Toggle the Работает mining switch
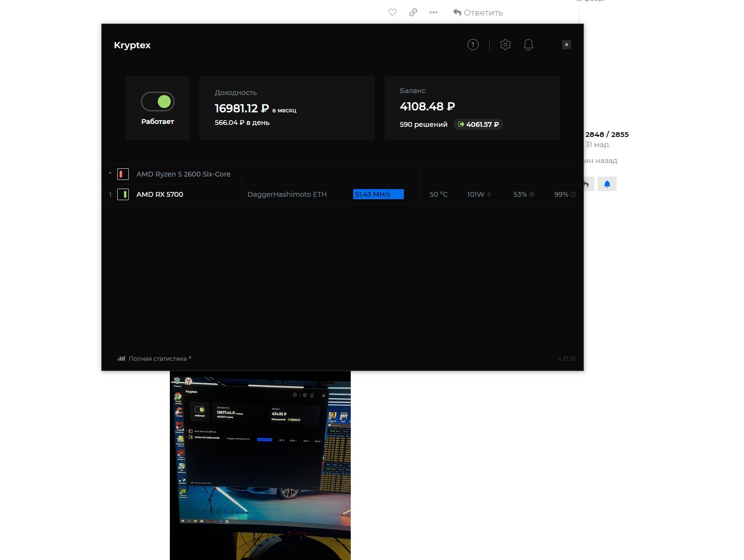 [x=158, y=102]
